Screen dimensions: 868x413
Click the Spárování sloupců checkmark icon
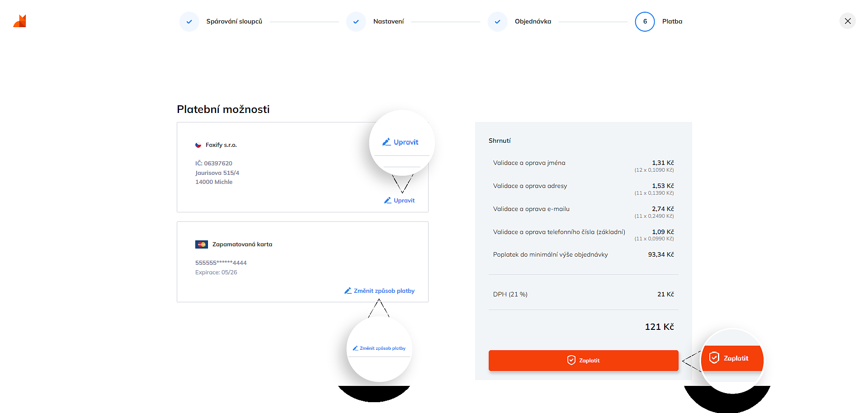(189, 22)
